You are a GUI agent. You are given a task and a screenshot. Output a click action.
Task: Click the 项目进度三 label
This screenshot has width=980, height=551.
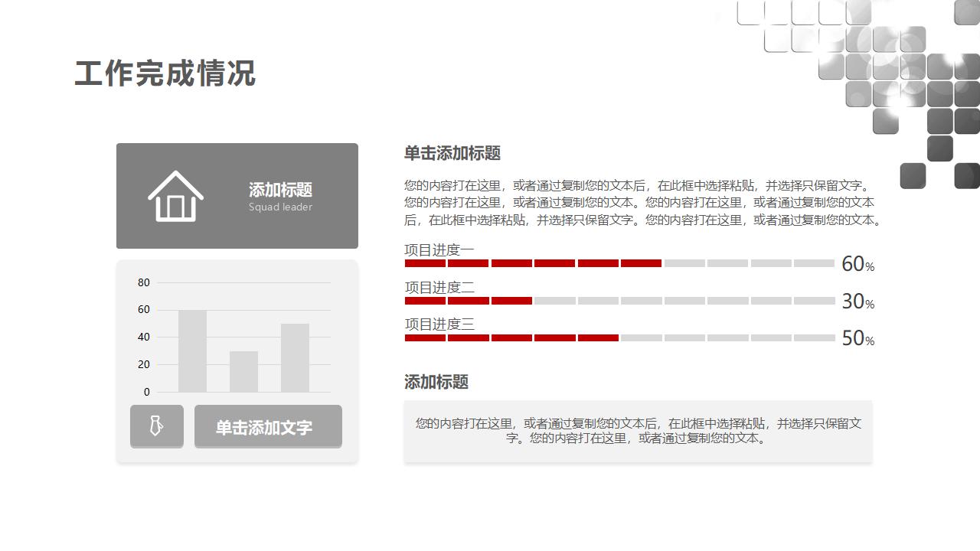tap(439, 324)
